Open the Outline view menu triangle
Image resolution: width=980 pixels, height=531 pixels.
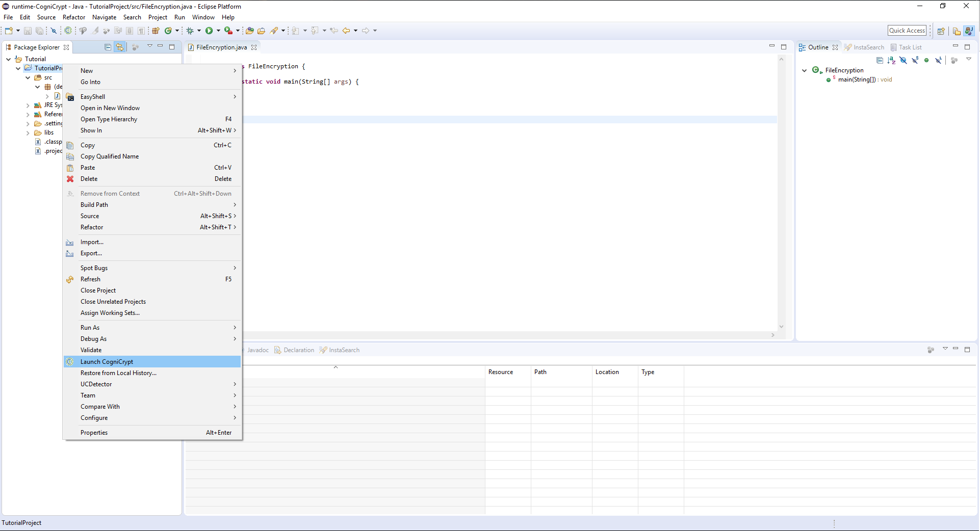969,60
